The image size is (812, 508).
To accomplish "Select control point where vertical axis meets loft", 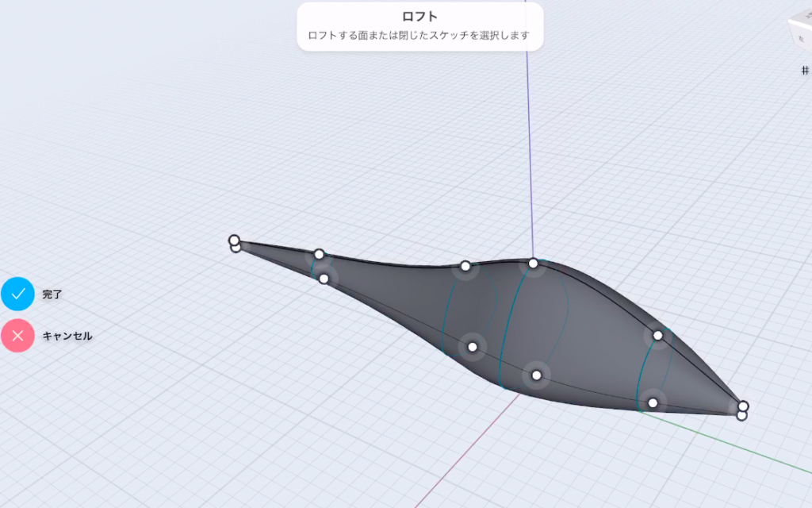I will point(533,264).
